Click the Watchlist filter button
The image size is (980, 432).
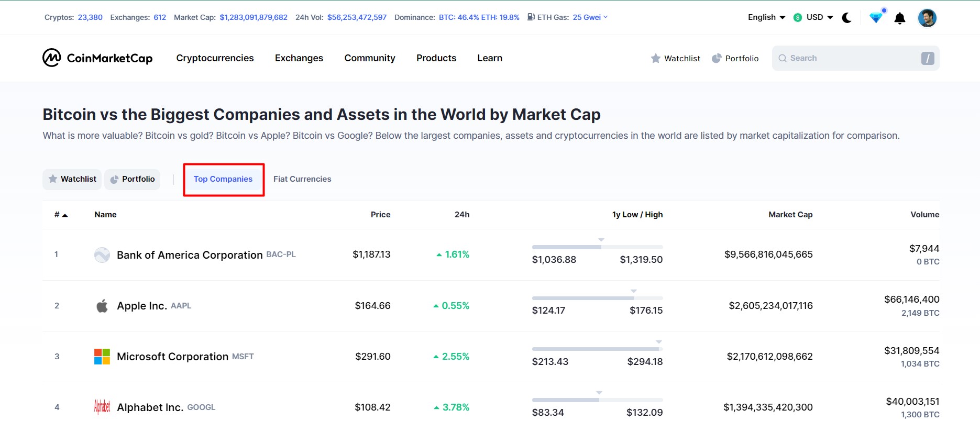pos(72,179)
